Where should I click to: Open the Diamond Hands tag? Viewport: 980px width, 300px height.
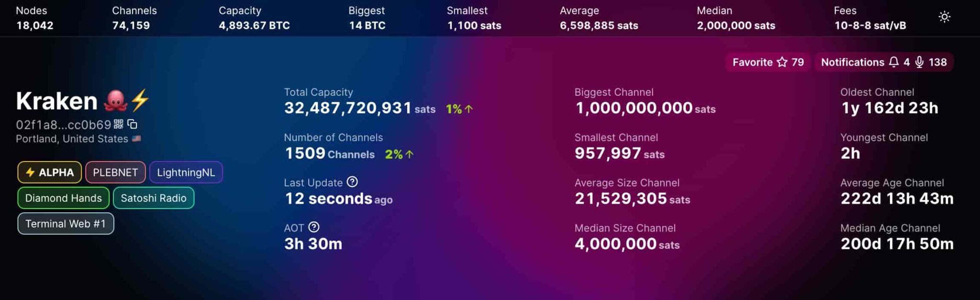pos(63,198)
